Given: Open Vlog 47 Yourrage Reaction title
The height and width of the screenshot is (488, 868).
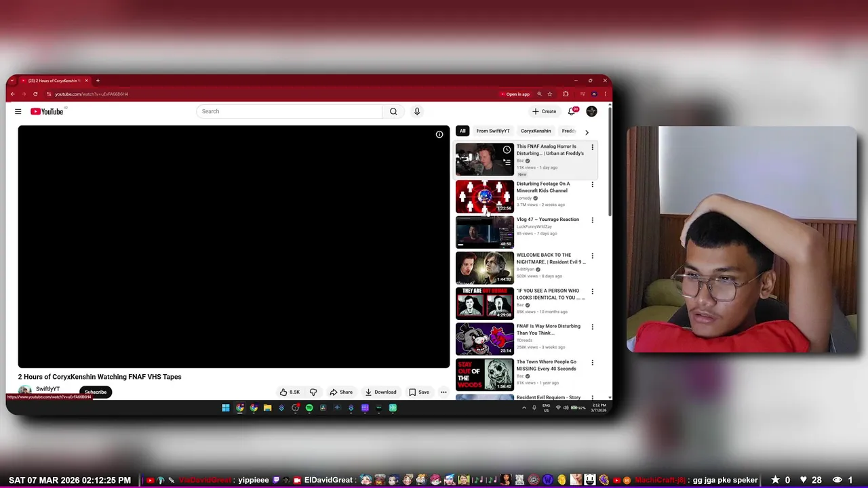Looking at the screenshot, I should [548, 220].
